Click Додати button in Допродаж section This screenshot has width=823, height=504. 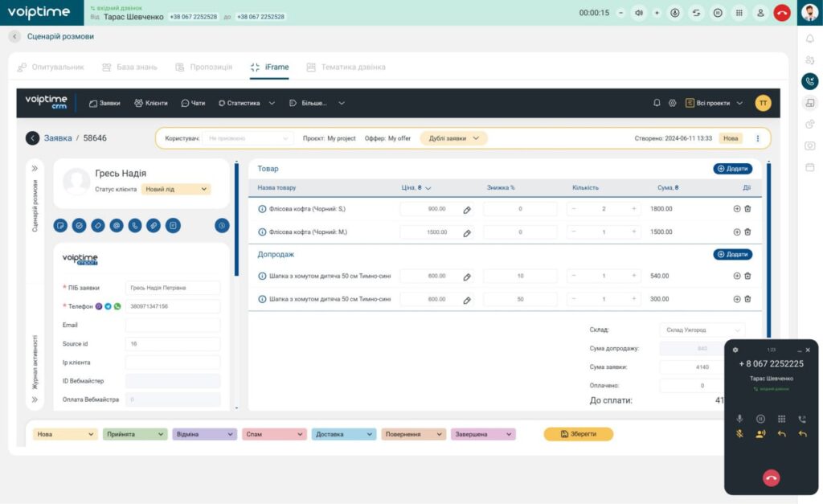tap(733, 254)
